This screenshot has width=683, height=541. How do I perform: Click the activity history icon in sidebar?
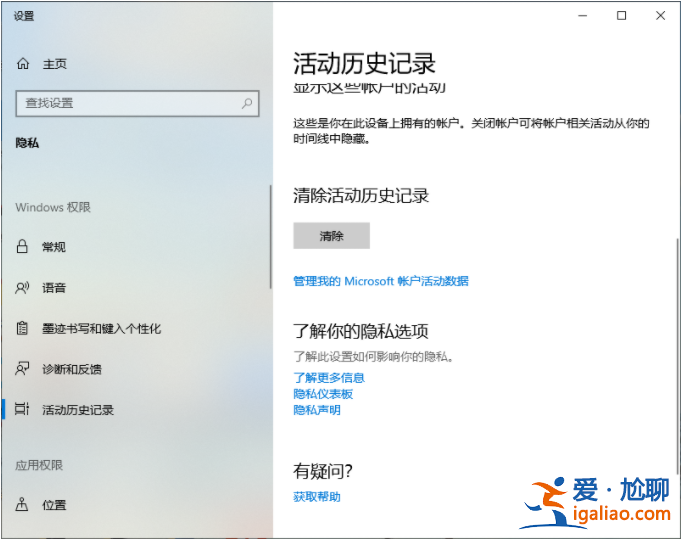point(22,409)
